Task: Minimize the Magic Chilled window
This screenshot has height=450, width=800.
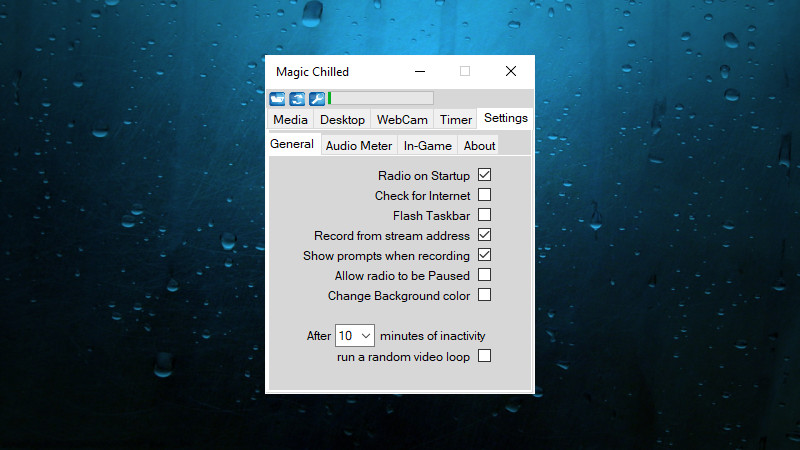Action: 420,71
